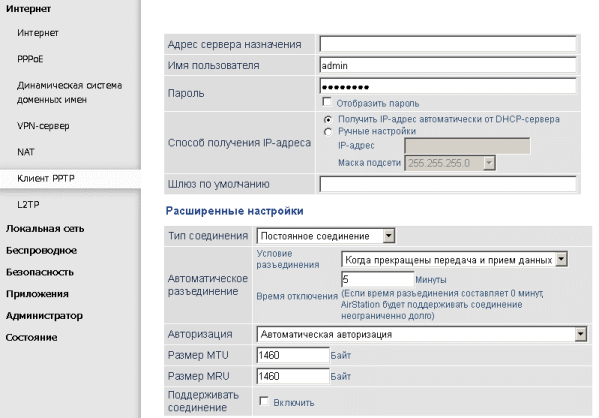Click the Адрес сервера назначения field
This screenshot has height=418, width=599.
[x=448, y=44]
